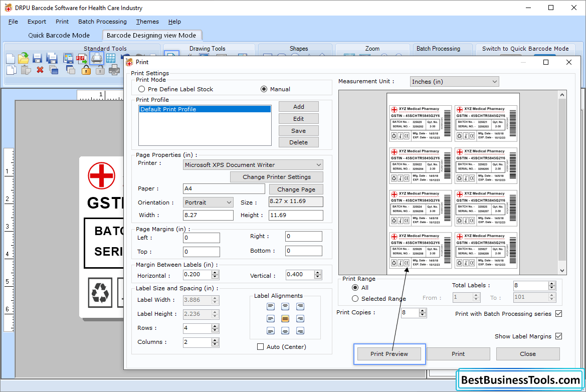Select the Manual print mode radio

(264, 89)
